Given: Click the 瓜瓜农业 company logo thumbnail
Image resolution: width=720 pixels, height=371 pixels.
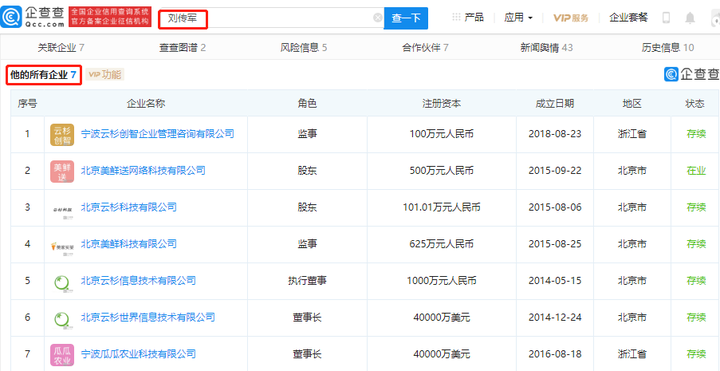Looking at the screenshot, I should coord(62,355).
